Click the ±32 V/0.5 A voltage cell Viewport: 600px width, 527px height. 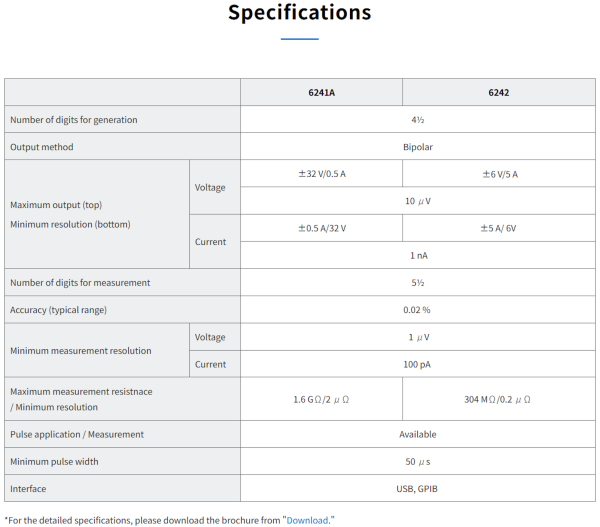click(321, 174)
